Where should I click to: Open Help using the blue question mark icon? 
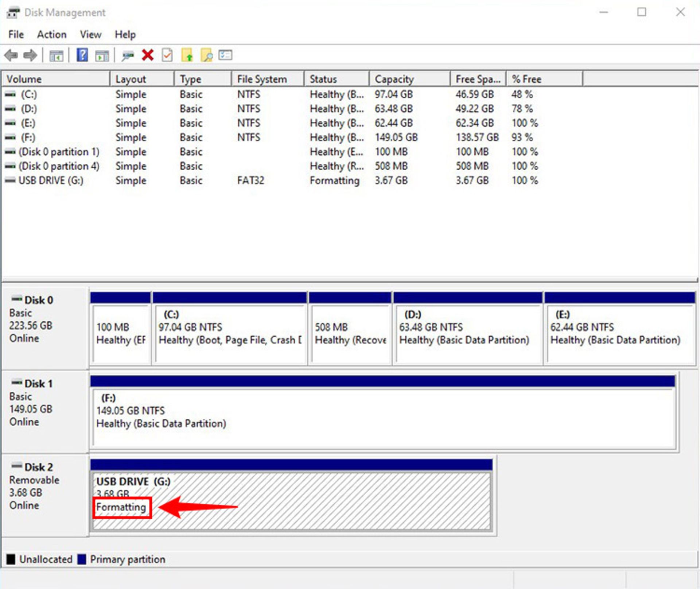tap(82, 55)
